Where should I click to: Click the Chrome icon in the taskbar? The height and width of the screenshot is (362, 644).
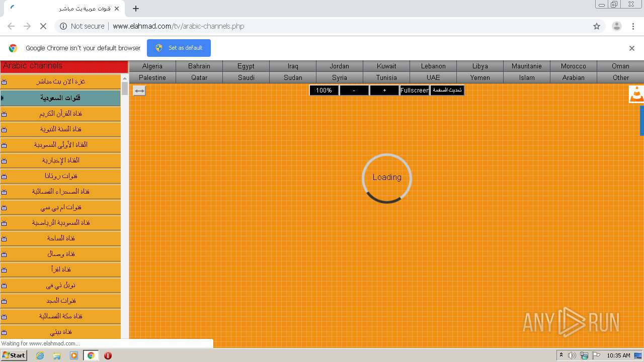(x=91, y=355)
